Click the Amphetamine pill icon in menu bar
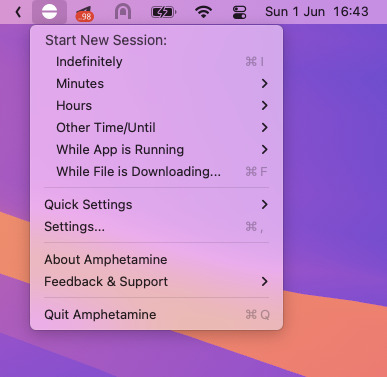The height and width of the screenshot is (377, 387). coord(49,12)
